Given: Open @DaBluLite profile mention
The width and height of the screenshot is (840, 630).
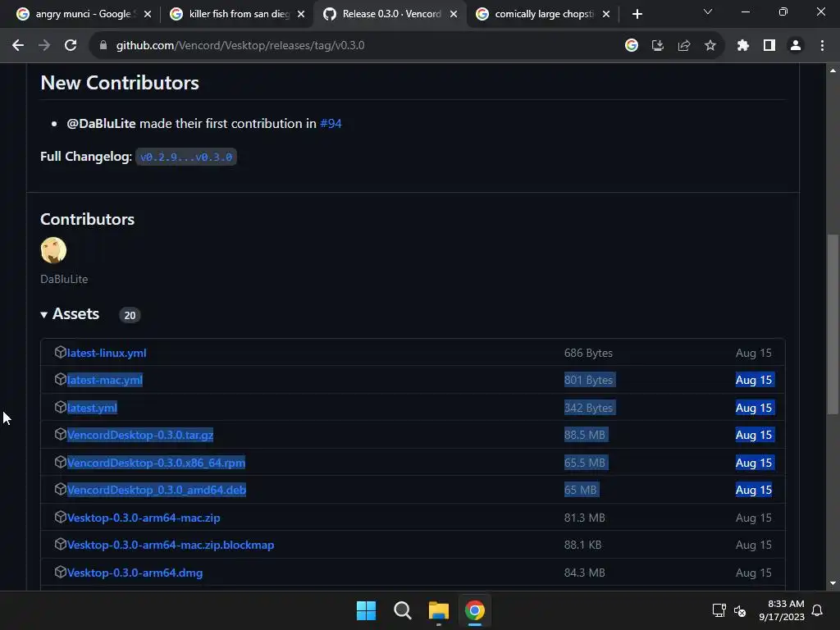Looking at the screenshot, I should (x=101, y=124).
